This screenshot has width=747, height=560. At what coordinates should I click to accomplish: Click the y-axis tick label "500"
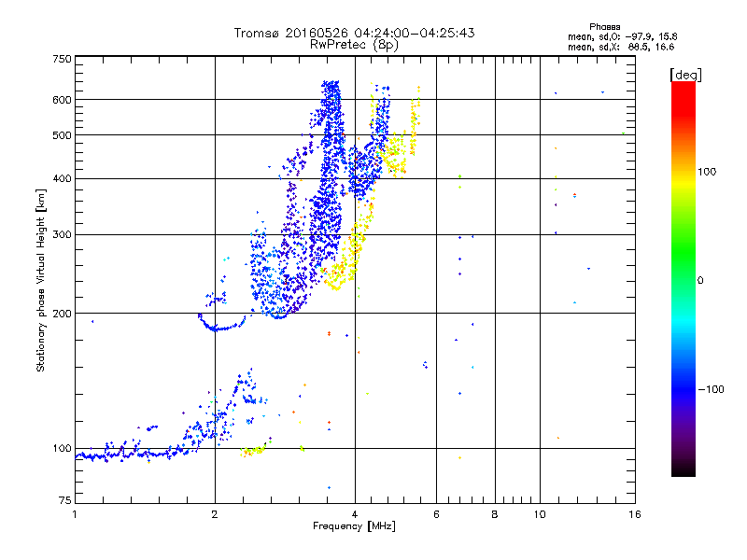(62, 135)
